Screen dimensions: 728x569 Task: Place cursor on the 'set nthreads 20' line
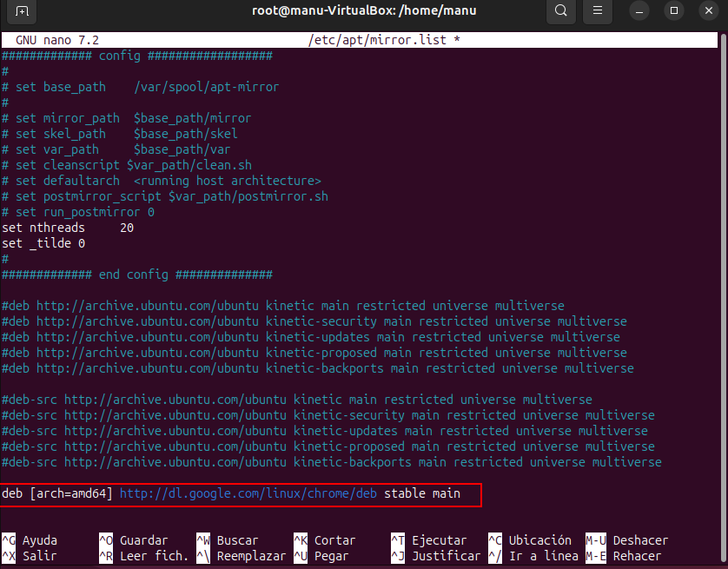(68, 228)
